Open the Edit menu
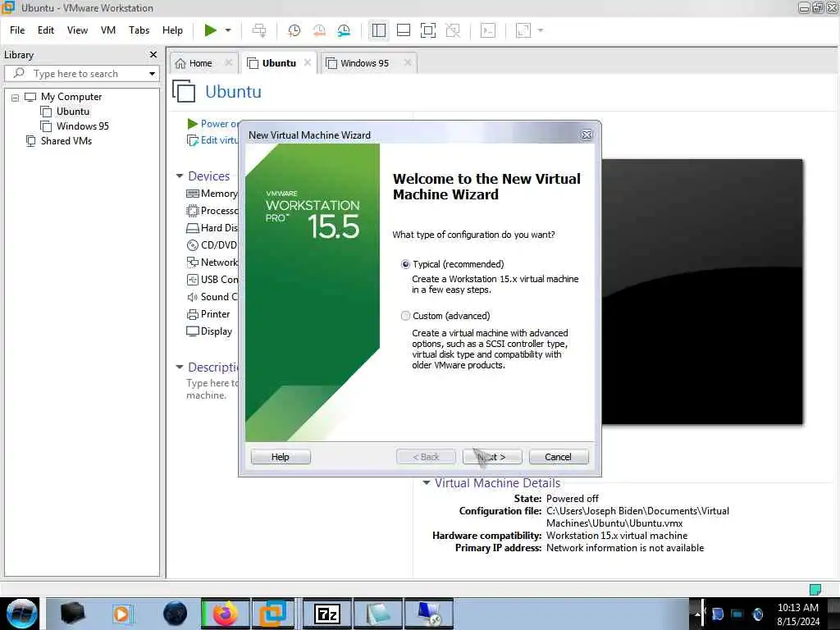Screen dimensions: 840x630 (x=46, y=30)
